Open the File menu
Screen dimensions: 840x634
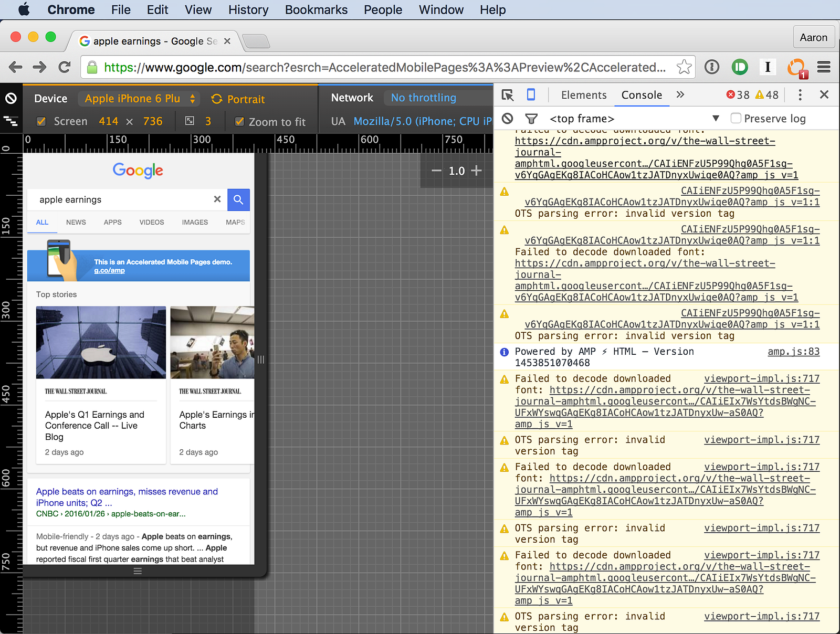click(x=121, y=9)
